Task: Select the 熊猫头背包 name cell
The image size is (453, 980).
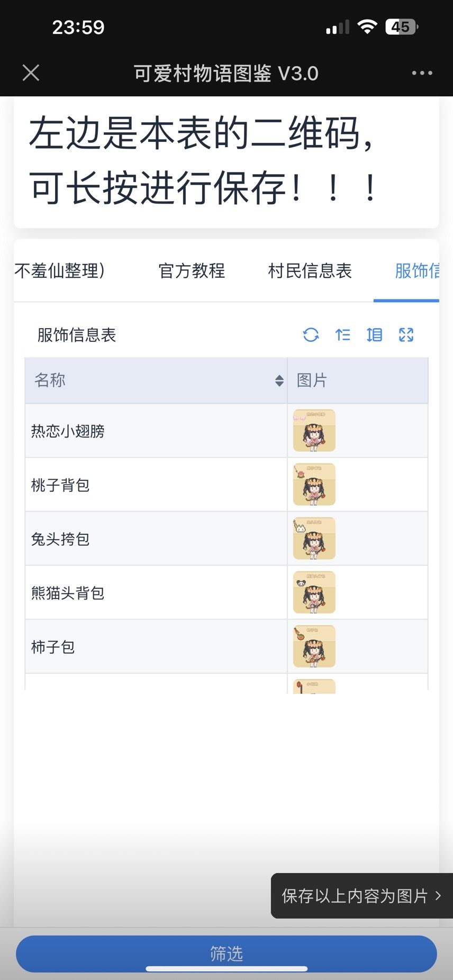Action: coord(68,593)
